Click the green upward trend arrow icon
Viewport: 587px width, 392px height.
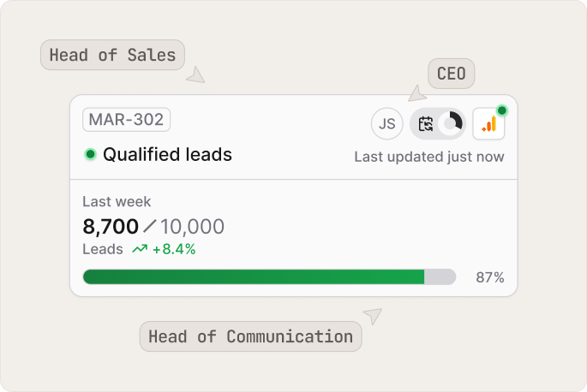tap(140, 250)
